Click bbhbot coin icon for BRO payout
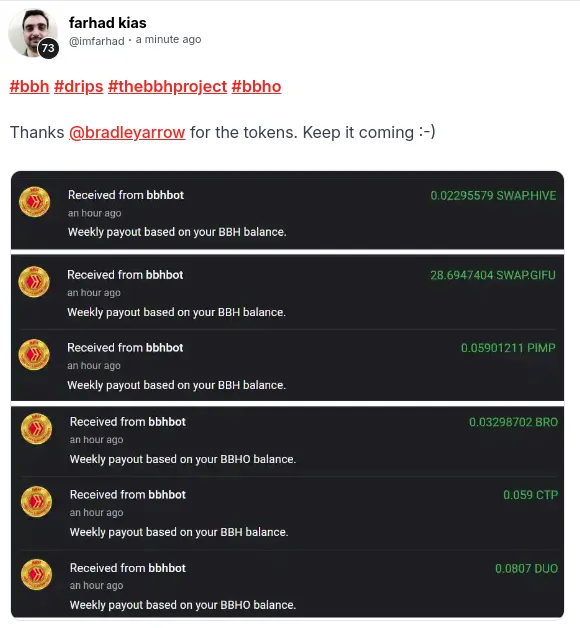 point(36,429)
